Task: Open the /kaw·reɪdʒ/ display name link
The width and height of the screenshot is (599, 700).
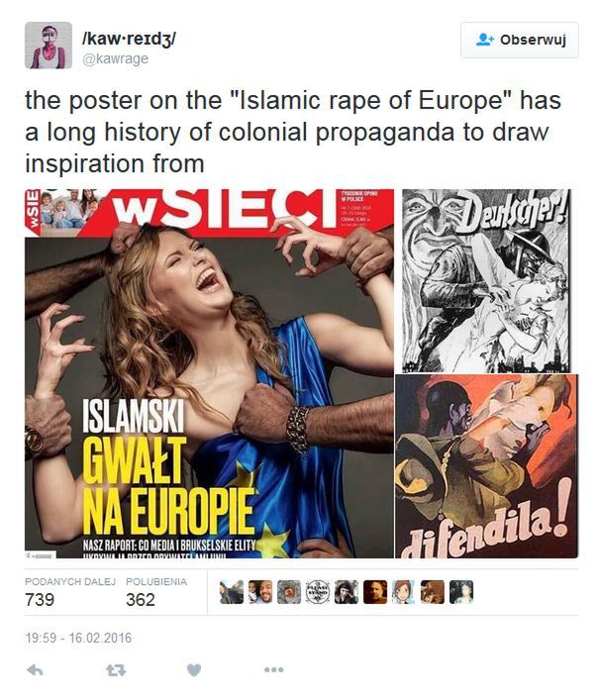Action: 129,39
